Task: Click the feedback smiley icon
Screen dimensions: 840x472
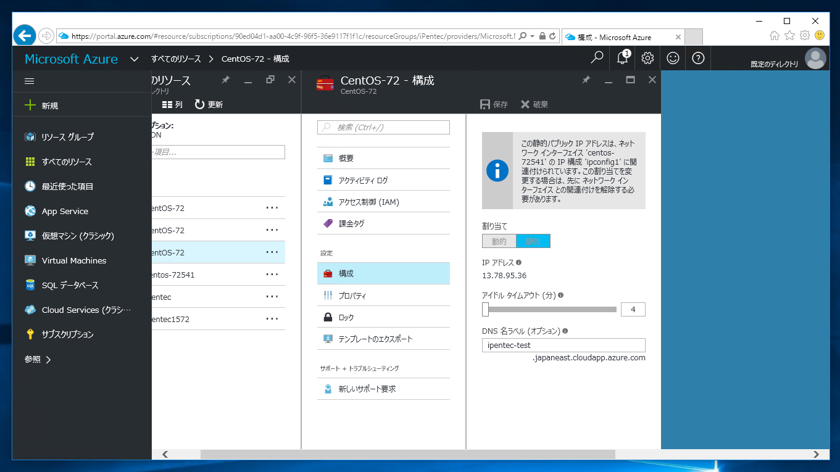Action: click(673, 58)
